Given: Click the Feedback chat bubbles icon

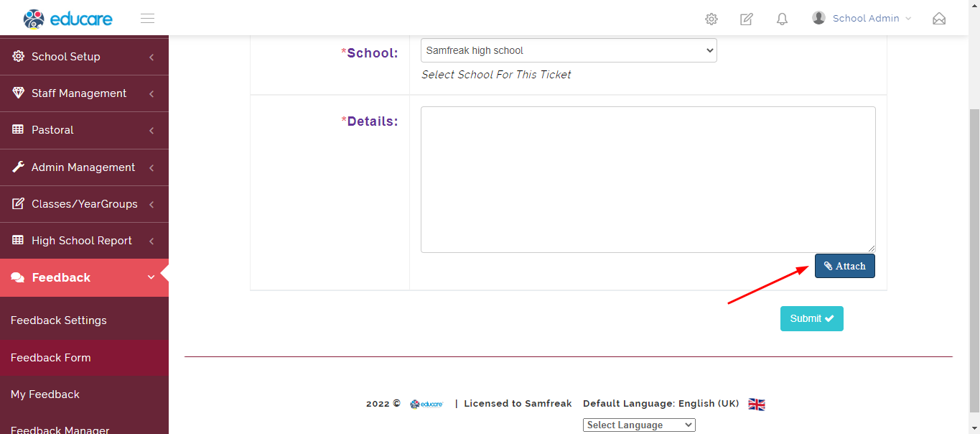Looking at the screenshot, I should coord(18,277).
